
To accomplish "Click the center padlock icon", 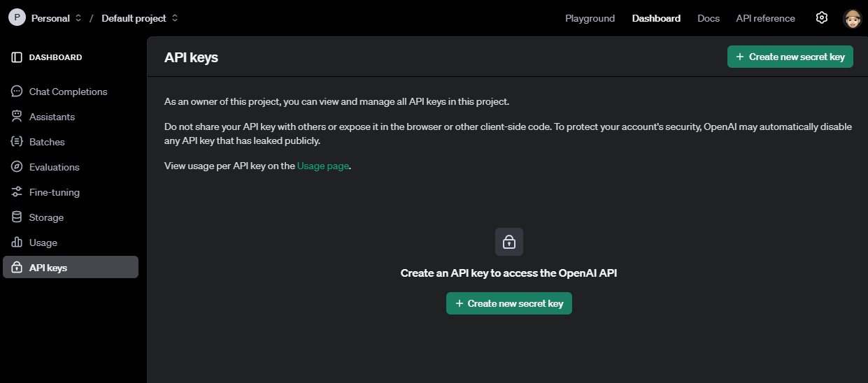I will point(509,242).
